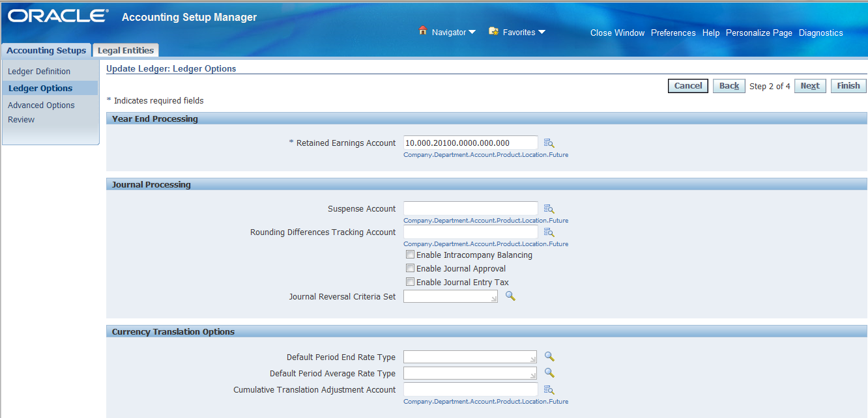The height and width of the screenshot is (418, 868).
Task: Click 'Update Ledger: Ledger Options' heading
Action: tap(171, 68)
